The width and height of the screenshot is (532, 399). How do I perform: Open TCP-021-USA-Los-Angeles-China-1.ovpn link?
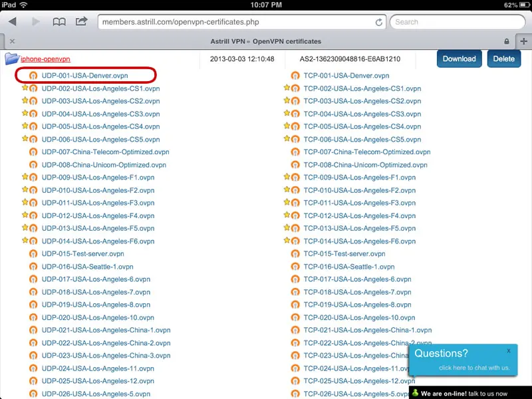[368, 330]
